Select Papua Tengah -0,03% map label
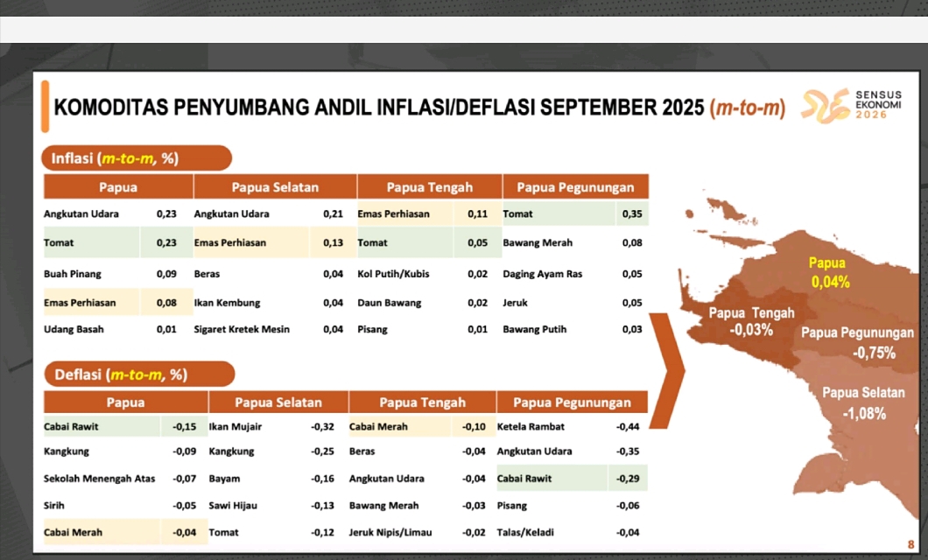This screenshot has width=928, height=560. point(751,321)
